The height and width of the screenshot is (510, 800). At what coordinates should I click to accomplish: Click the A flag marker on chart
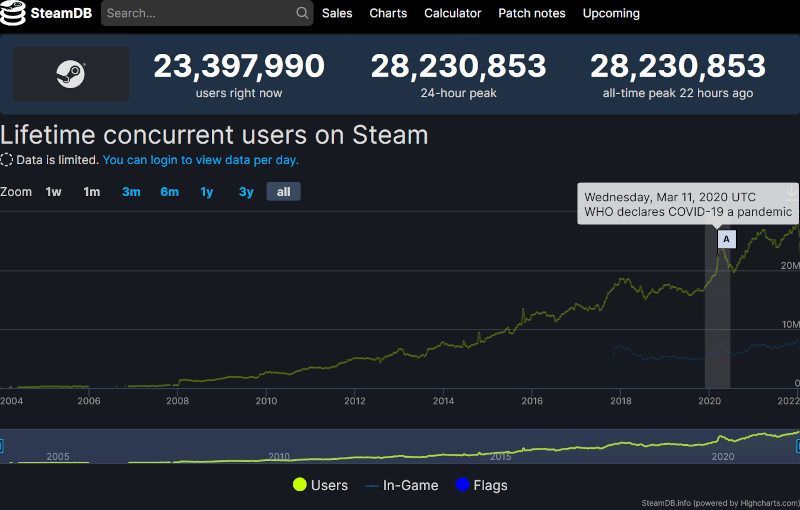pyautogui.click(x=727, y=239)
